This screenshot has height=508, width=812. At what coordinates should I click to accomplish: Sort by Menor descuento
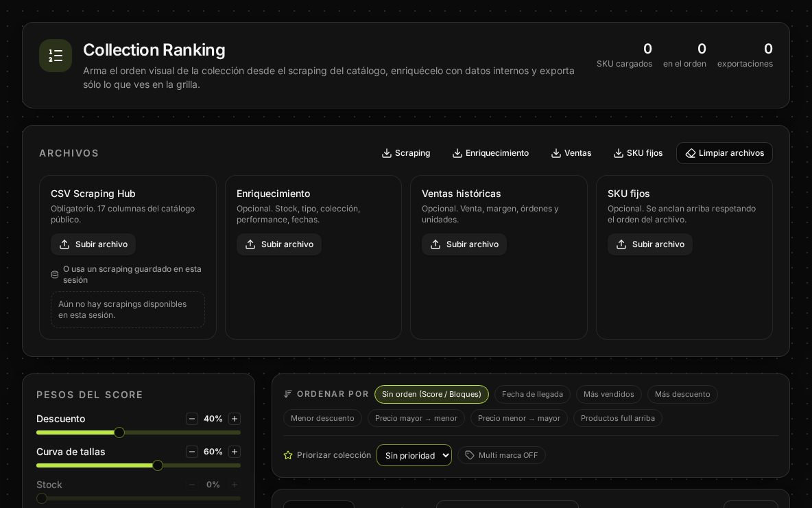pos(322,418)
